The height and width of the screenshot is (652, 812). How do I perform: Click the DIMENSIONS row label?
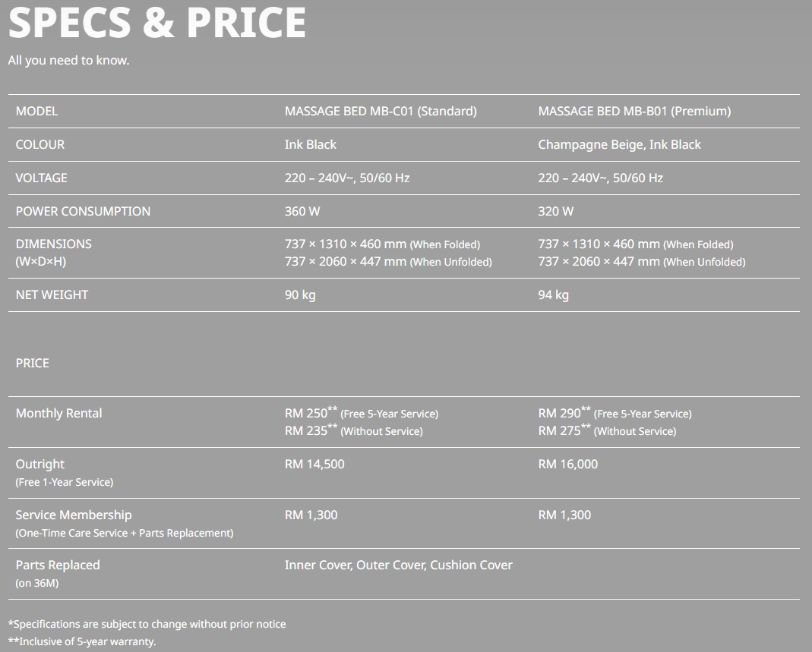(x=53, y=244)
